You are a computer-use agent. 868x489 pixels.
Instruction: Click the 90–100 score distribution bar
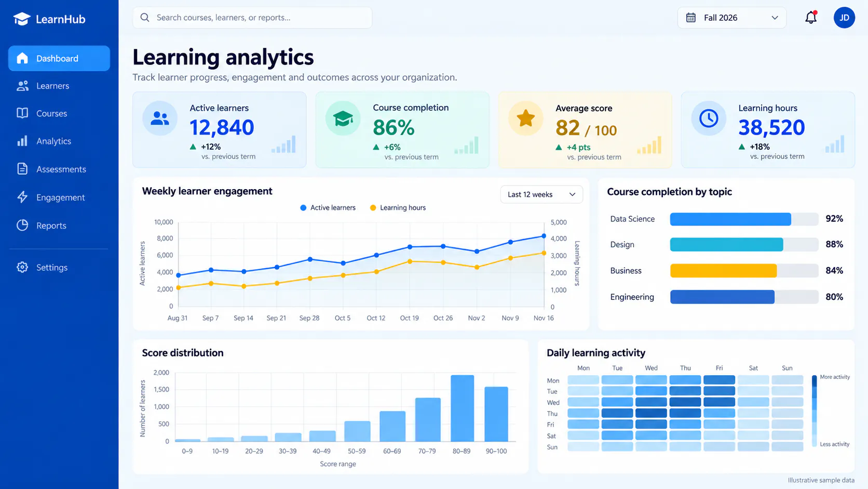[x=496, y=414]
